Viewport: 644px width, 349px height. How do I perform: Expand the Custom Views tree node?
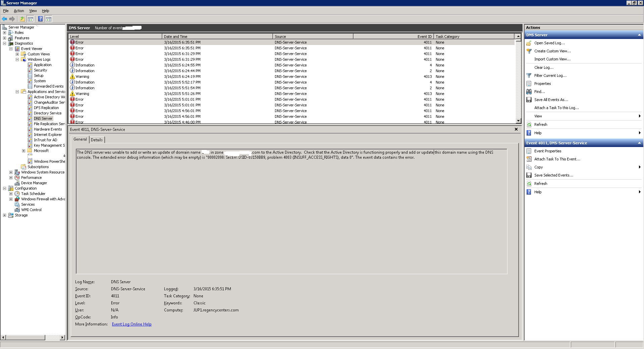pos(17,54)
